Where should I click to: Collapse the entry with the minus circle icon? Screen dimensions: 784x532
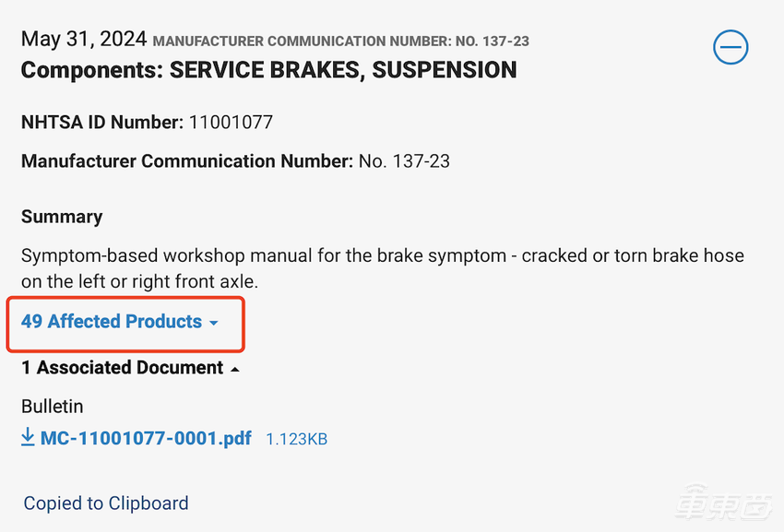[x=731, y=47]
